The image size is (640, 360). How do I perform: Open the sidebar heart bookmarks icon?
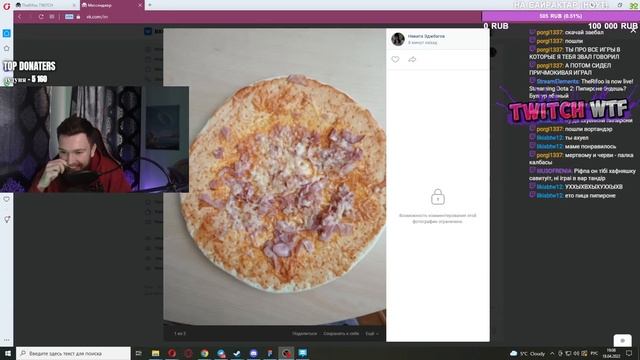pos(7,200)
